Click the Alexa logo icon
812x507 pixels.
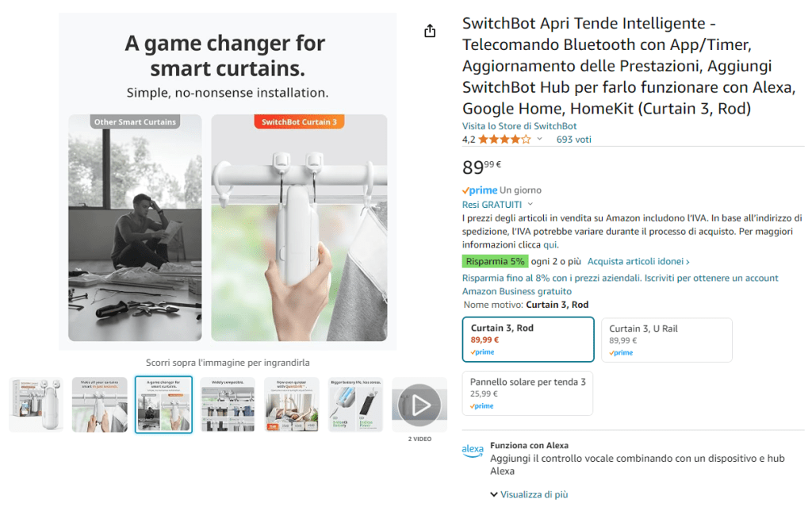[473, 451]
